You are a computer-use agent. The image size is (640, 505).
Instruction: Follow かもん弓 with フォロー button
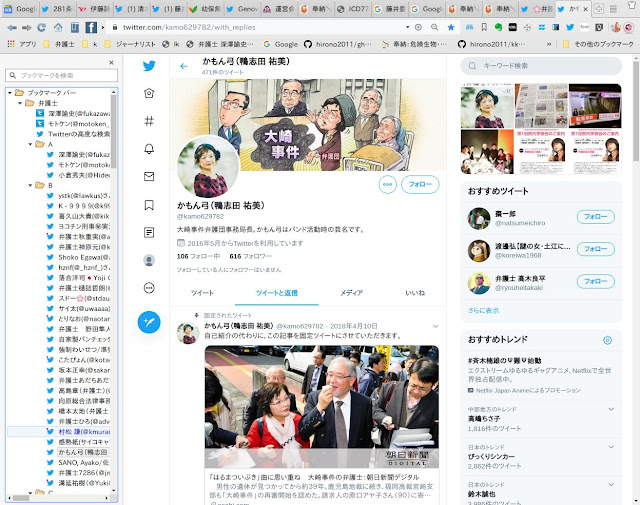tap(420, 185)
